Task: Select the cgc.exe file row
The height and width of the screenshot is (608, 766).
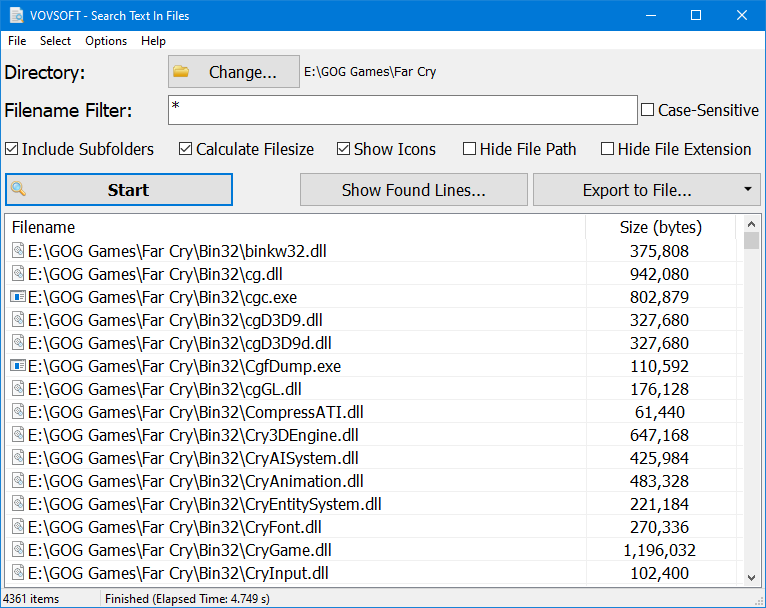Action: pyautogui.click(x=374, y=296)
